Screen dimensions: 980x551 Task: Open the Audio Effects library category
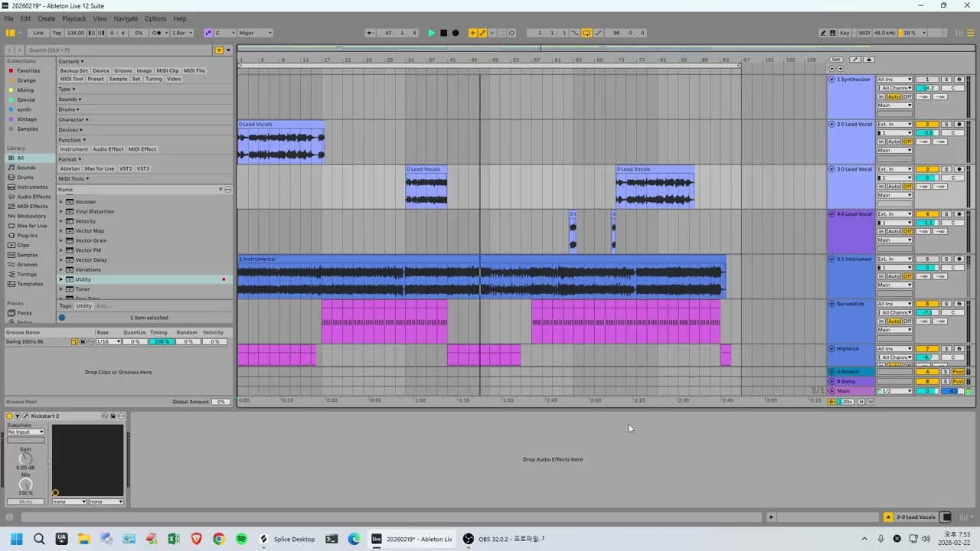coord(34,197)
